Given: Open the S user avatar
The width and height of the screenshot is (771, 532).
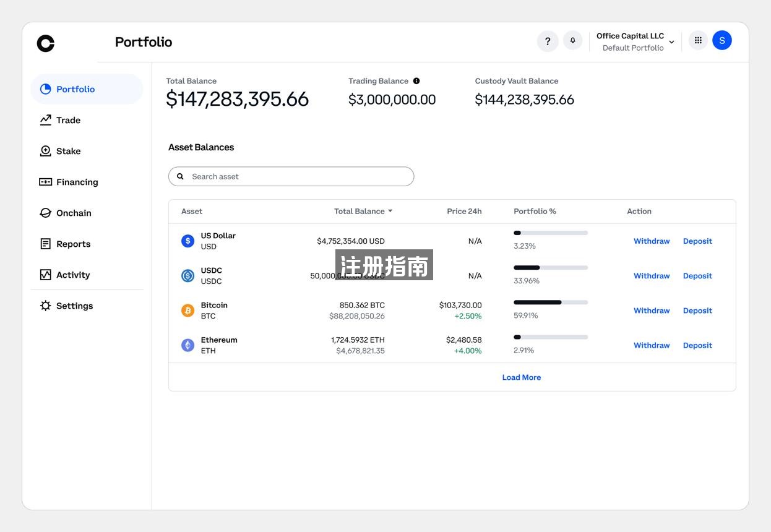Looking at the screenshot, I should click(x=722, y=40).
